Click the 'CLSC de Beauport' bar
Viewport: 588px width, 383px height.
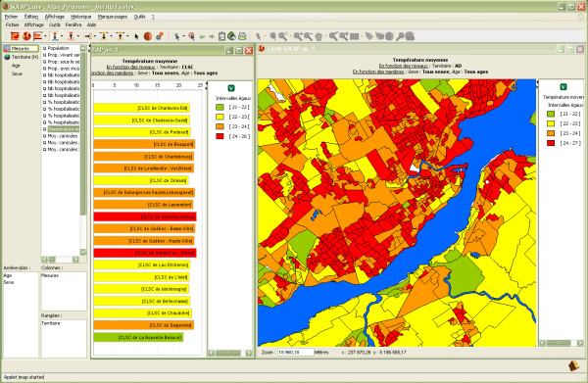point(144,144)
